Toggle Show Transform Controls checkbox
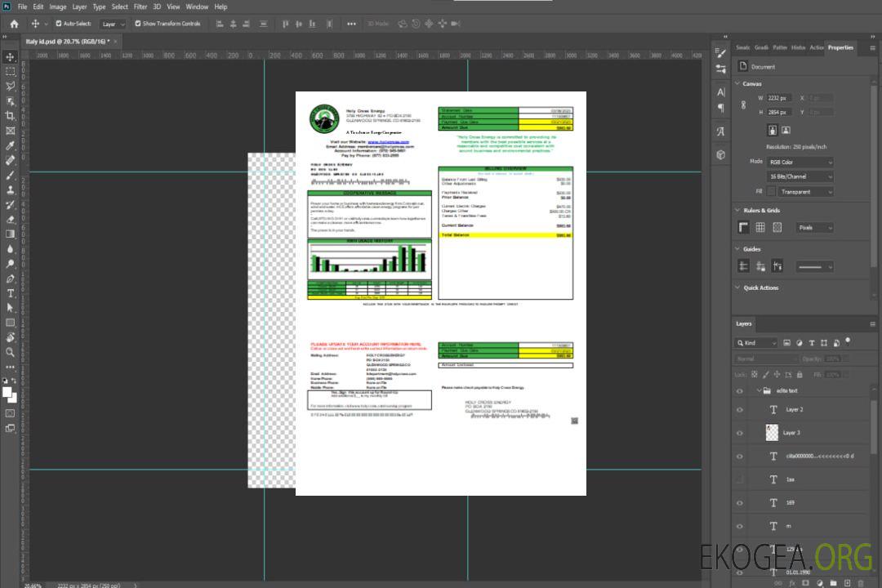 [138, 24]
